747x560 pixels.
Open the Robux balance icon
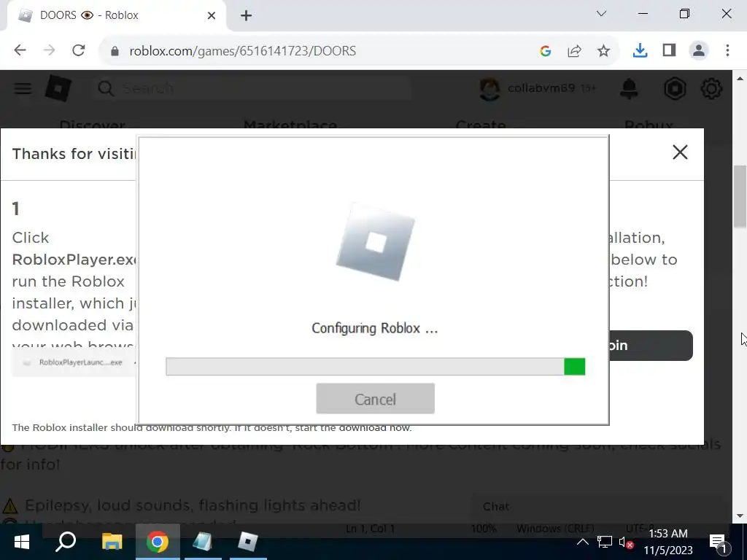coord(675,88)
